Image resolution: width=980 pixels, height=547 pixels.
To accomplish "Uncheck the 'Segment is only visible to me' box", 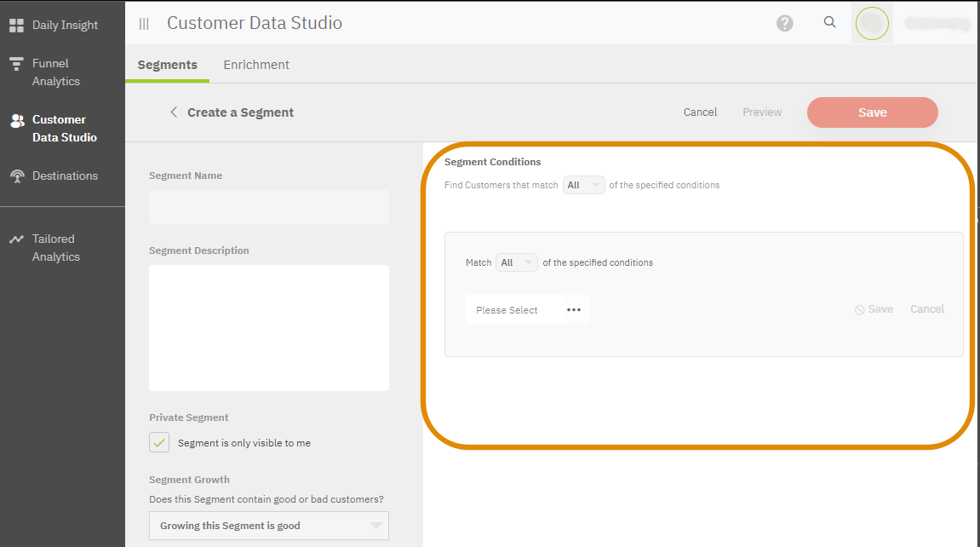I will point(158,442).
